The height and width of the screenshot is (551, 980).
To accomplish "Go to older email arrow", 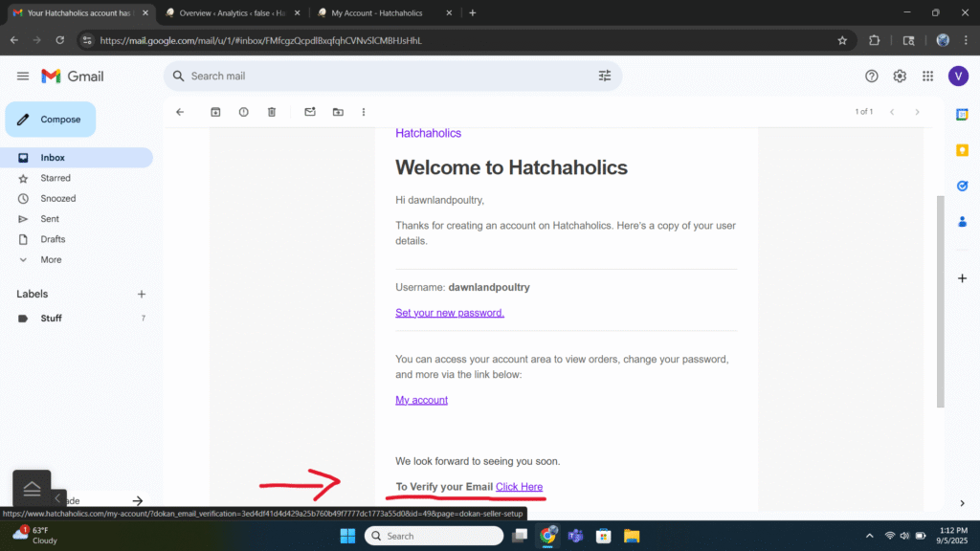I will point(917,112).
